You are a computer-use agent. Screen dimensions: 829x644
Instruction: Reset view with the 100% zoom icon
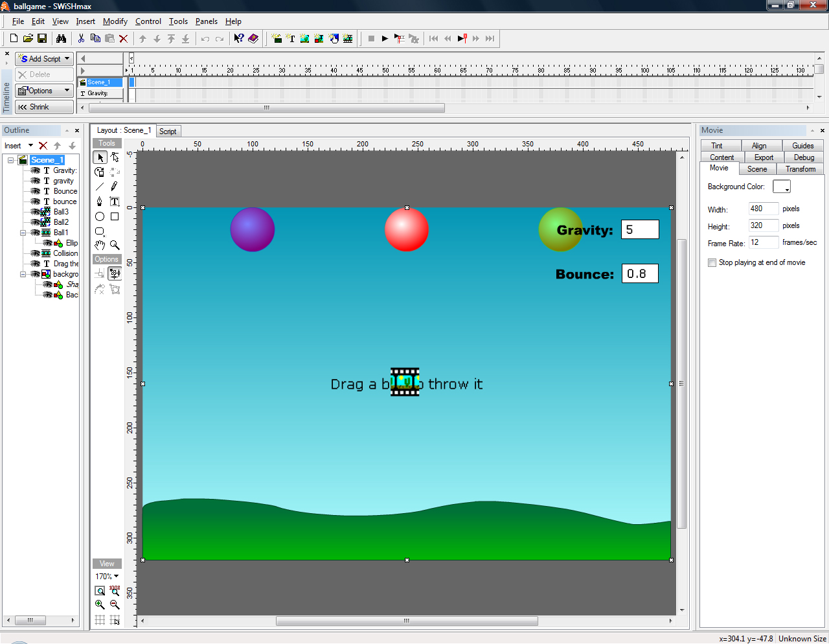pos(115,590)
